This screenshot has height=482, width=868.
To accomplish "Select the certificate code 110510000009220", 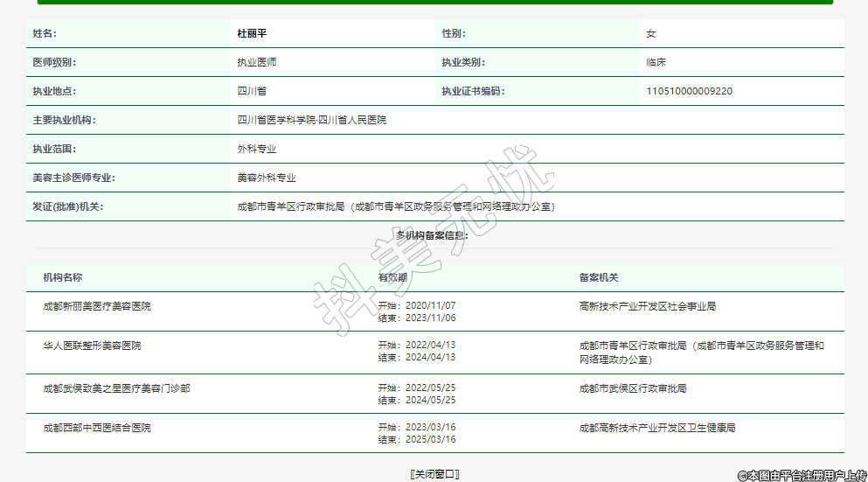I will (689, 91).
